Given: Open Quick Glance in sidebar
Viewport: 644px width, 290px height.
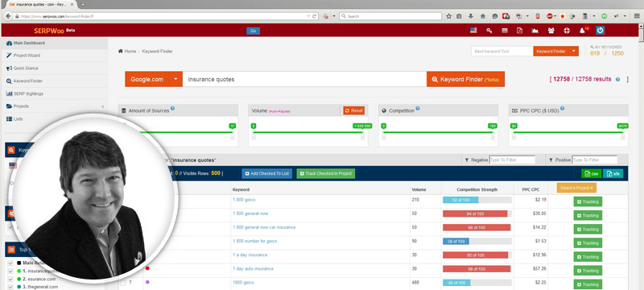Looking at the screenshot, I should tap(54, 68).
